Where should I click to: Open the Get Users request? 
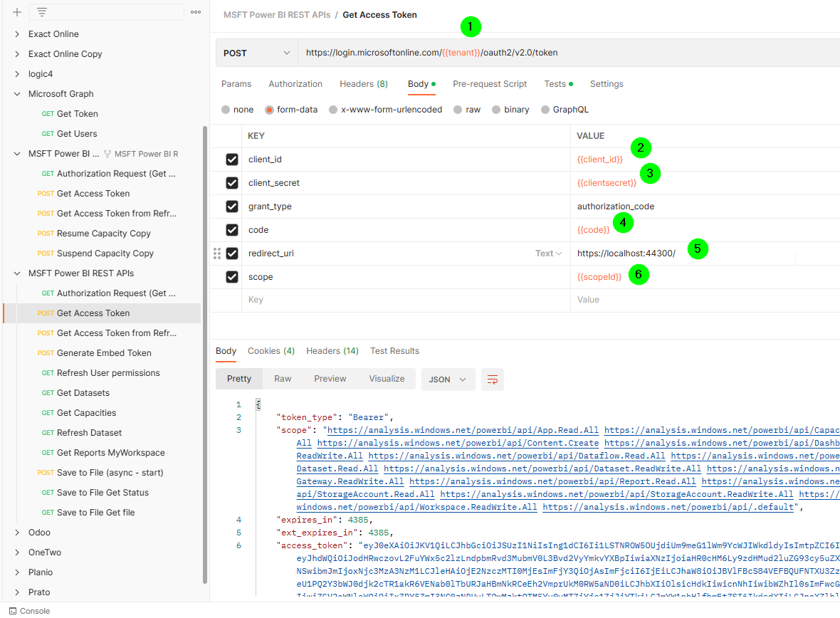77,133
